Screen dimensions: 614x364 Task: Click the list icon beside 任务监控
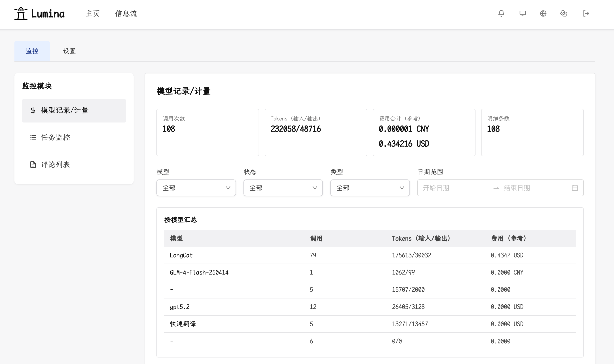[33, 137]
